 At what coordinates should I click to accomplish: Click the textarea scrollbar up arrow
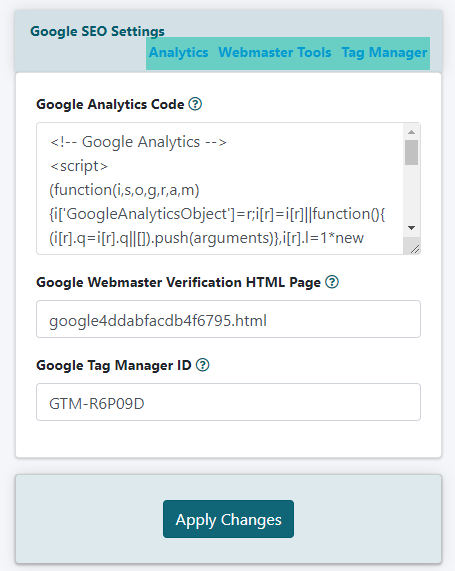pos(412,132)
